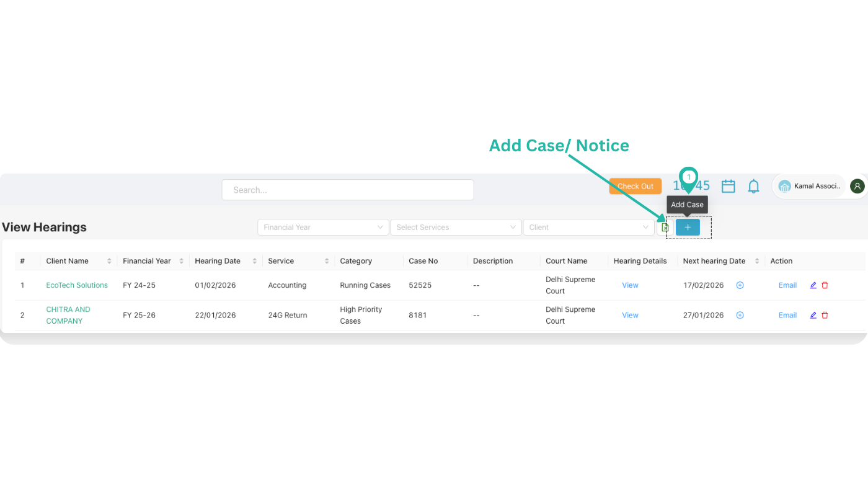Image resolution: width=868 pixels, height=496 pixels.
Task: Delete the EcoTech Solutions hearing row
Action: pos(825,285)
